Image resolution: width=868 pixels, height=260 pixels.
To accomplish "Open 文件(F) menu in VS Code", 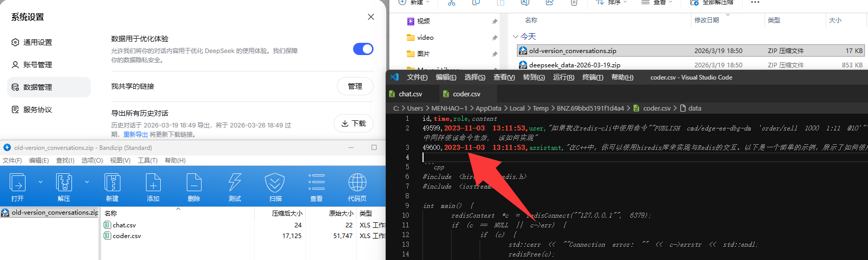I will point(417,77).
